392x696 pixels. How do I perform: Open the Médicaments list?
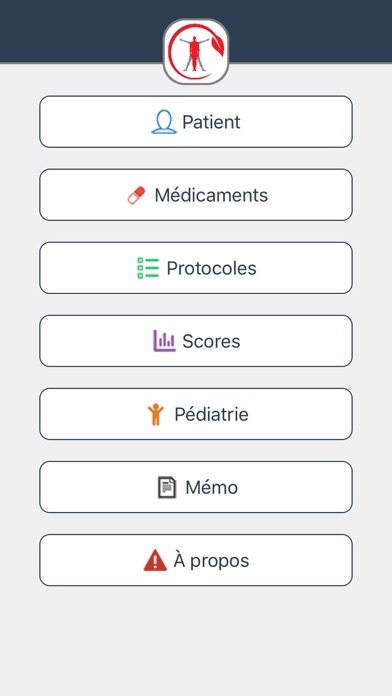pyautogui.click(x=196, y=195)
